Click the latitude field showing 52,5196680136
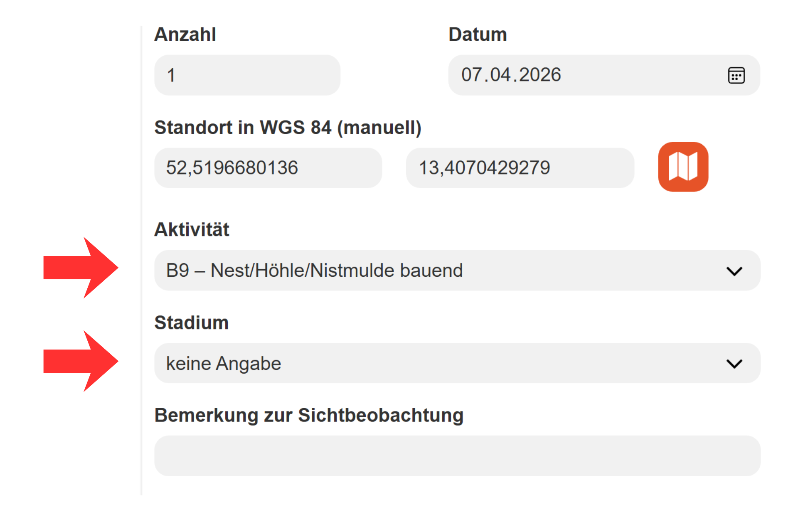The image size is (798, 532). (x=268, y=168)
